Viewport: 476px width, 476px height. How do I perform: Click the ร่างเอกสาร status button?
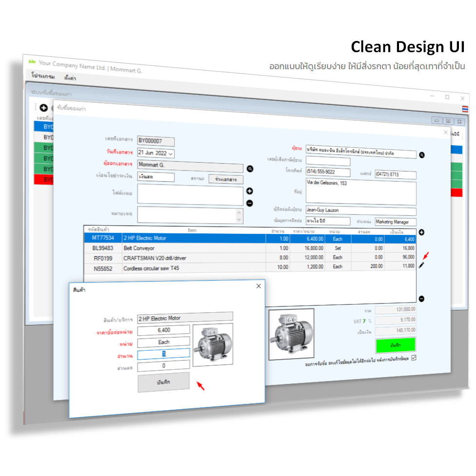[226, 179]
